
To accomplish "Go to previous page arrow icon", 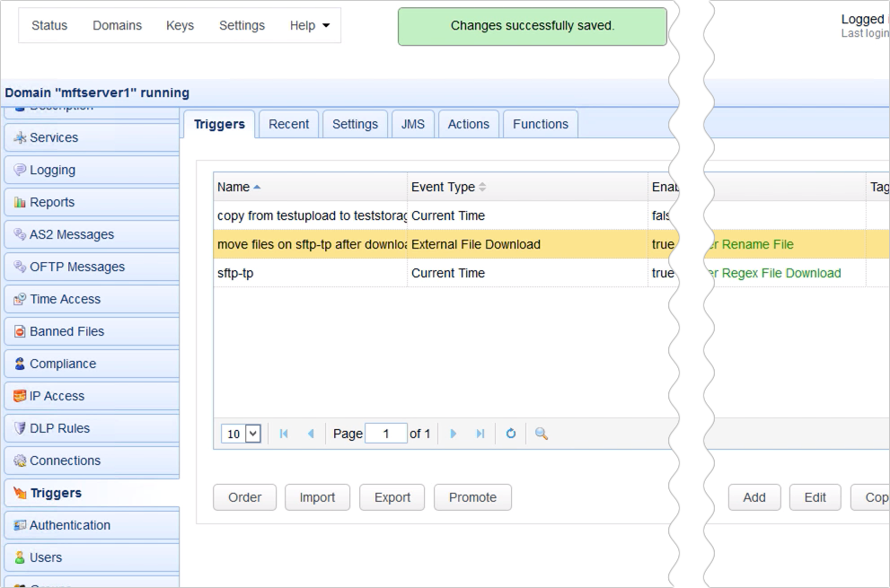I will click(311, 434).
